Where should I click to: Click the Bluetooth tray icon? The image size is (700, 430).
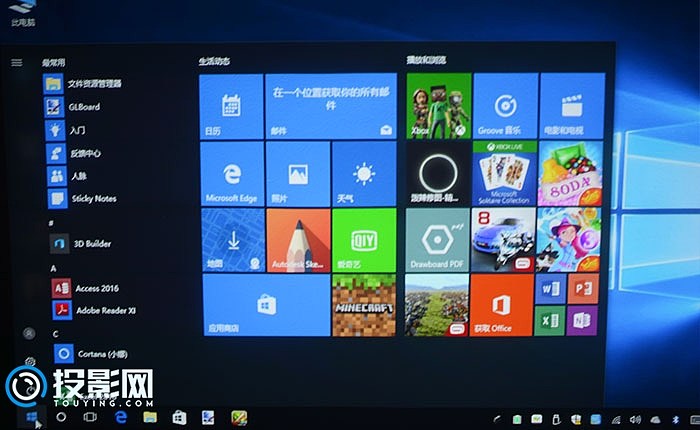tap(676, 419)
